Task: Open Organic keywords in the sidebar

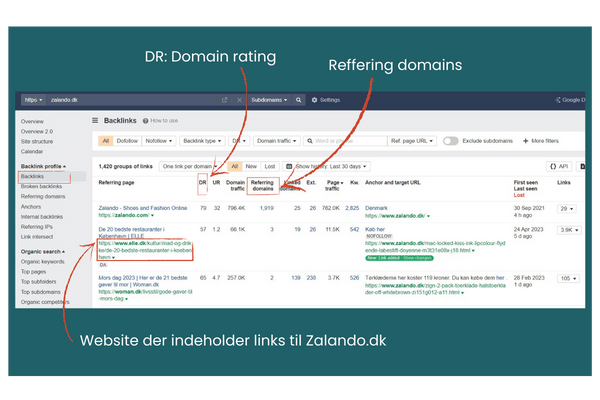Action: (42, 261)
